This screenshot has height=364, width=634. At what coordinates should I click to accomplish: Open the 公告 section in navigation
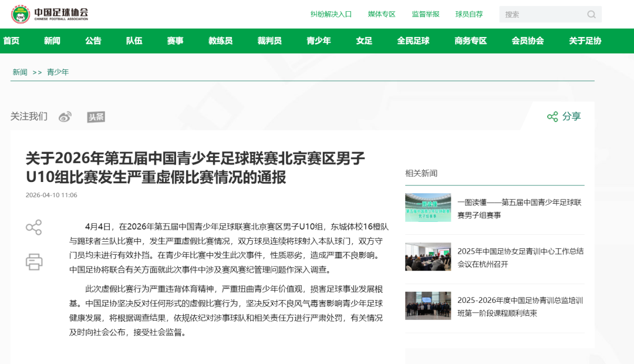pos(93,41)
